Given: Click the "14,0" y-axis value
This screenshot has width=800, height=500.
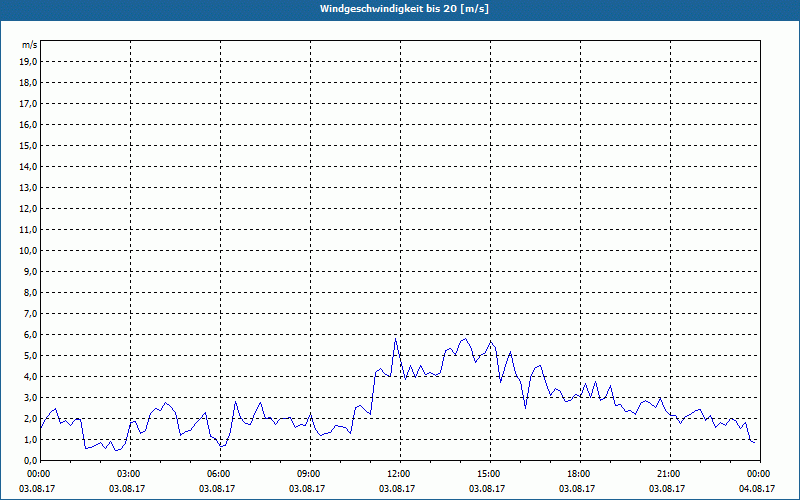Looking at the screenshot, I should [x=28, y=166].
